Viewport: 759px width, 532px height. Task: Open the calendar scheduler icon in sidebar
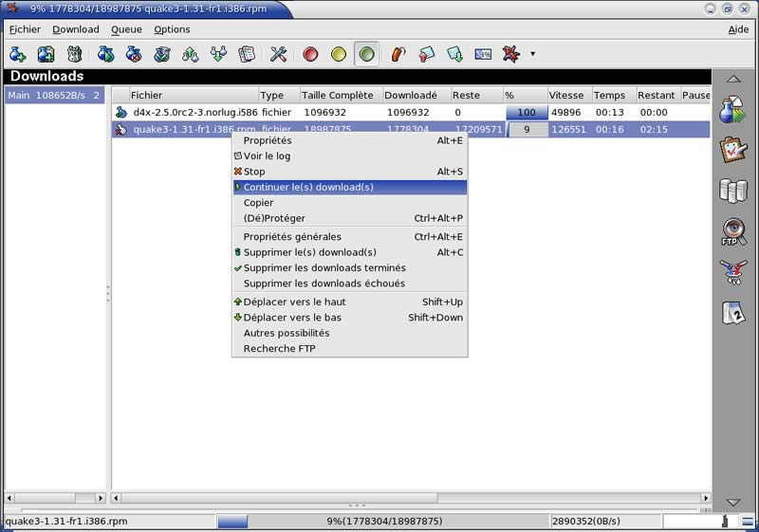733,313
